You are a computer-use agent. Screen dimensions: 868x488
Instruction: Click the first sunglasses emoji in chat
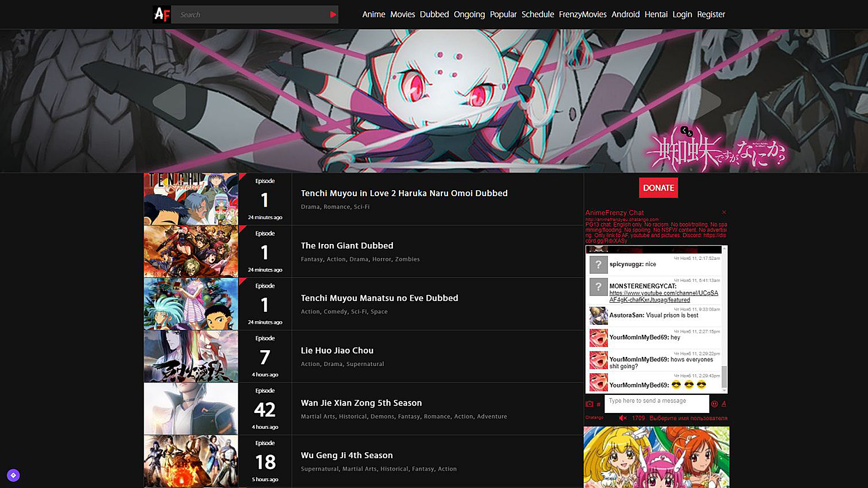(676, 385)
